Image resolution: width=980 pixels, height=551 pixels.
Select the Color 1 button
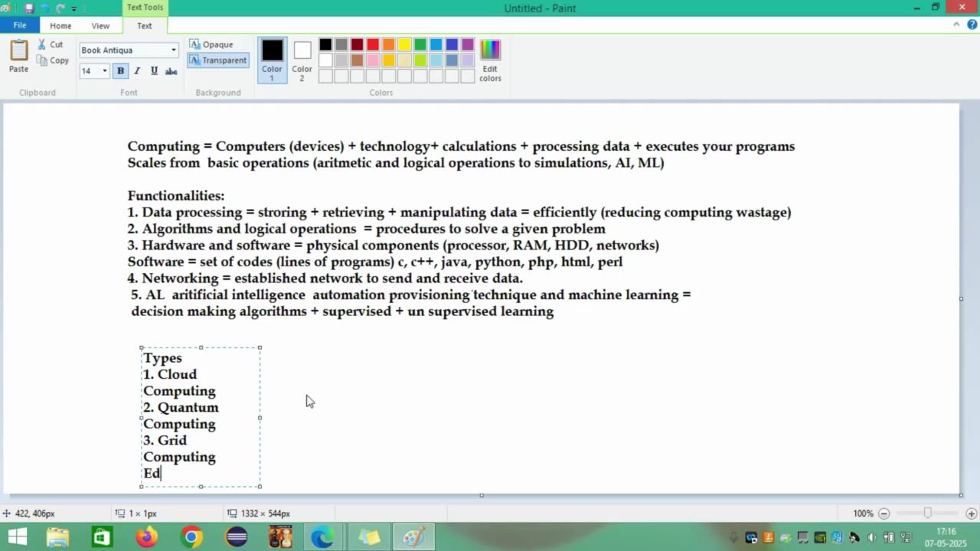(x=272, y=60)
